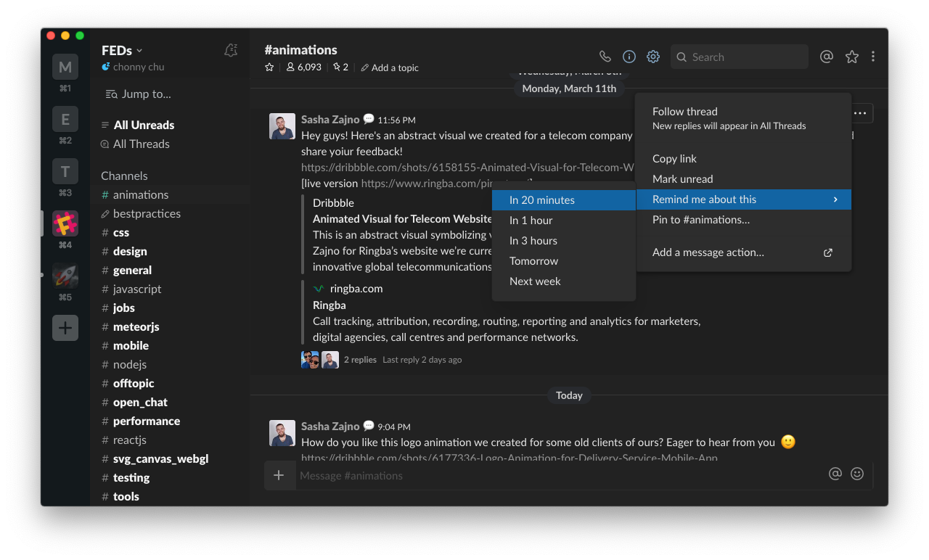Viewport: 929px width, 560px height.
Task: Set reminder for Tomorrow
Action: (564, 261)
